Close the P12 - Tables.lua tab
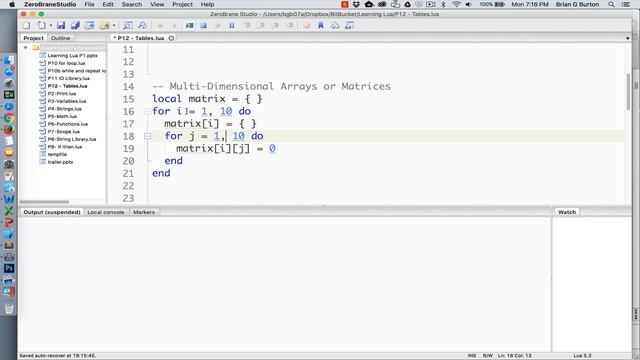640x360 pixels. (x=171, y=38)
